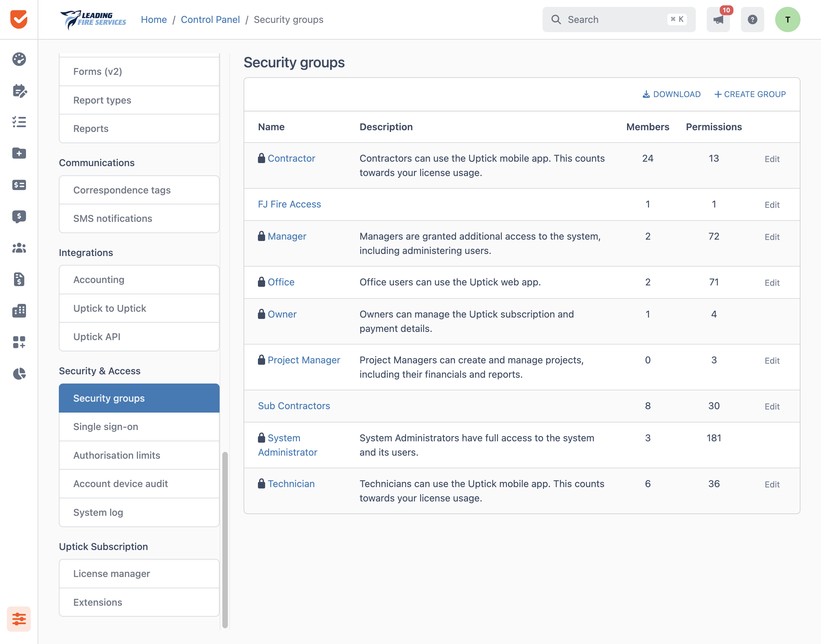Open Correspondence tags settings
The width and height of the screenshot is (821, 644).
[x=139, y=190]
